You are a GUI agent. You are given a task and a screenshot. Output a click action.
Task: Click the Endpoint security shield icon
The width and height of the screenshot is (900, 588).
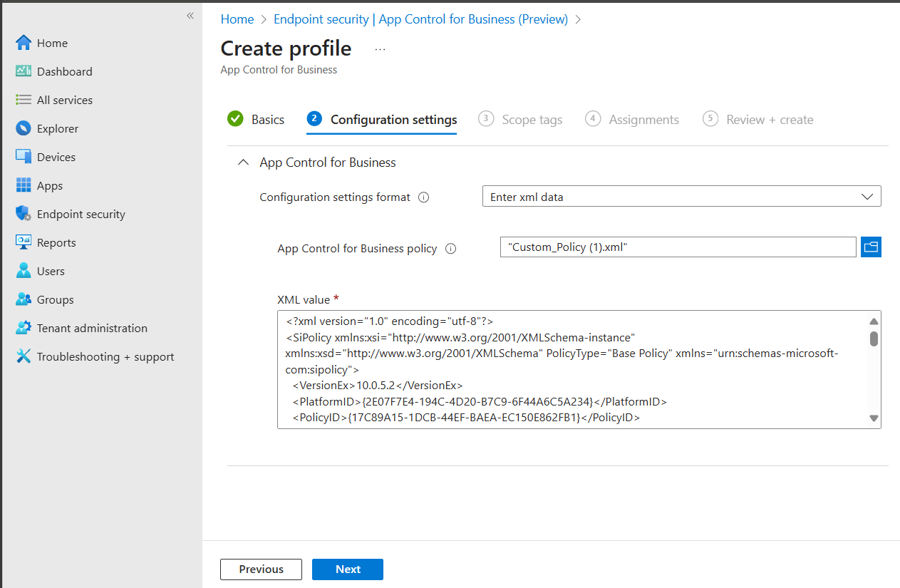click(24, 214)
